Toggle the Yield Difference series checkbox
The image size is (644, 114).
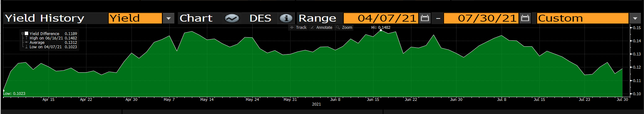pyautogui.click(x=27, y=34)
